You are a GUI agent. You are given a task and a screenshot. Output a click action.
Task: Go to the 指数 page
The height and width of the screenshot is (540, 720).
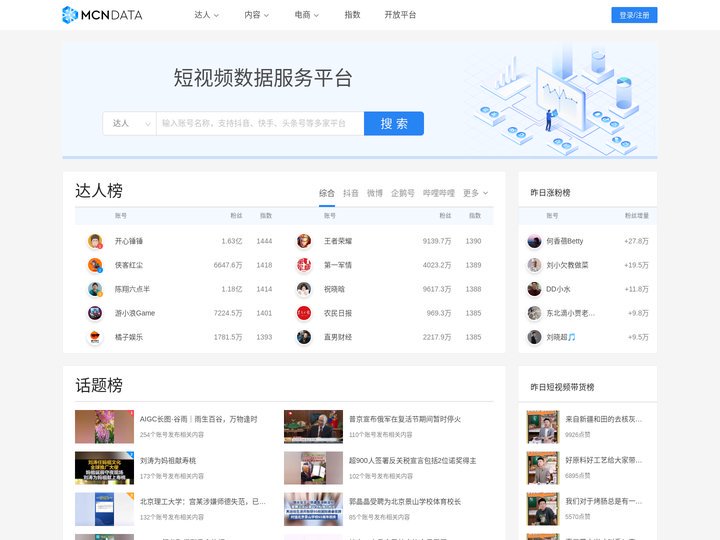point(352,15)
